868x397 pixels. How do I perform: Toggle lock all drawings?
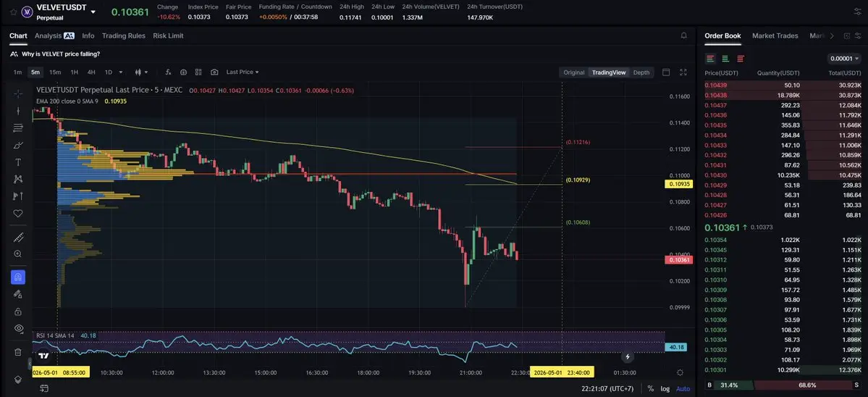click(17, 312)
